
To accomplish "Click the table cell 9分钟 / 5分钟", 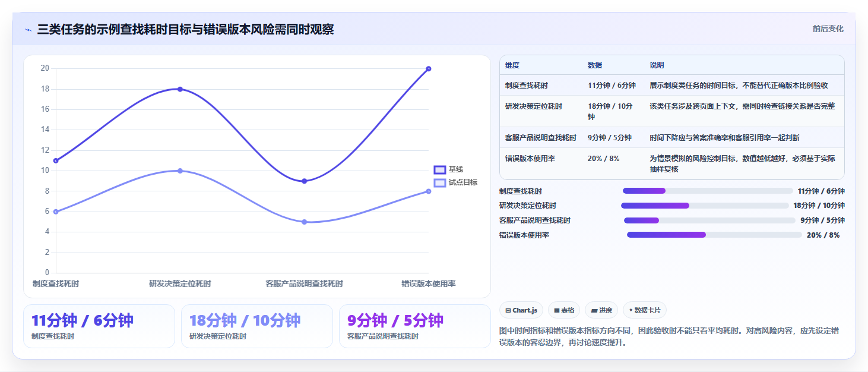I will coord(610,138).
